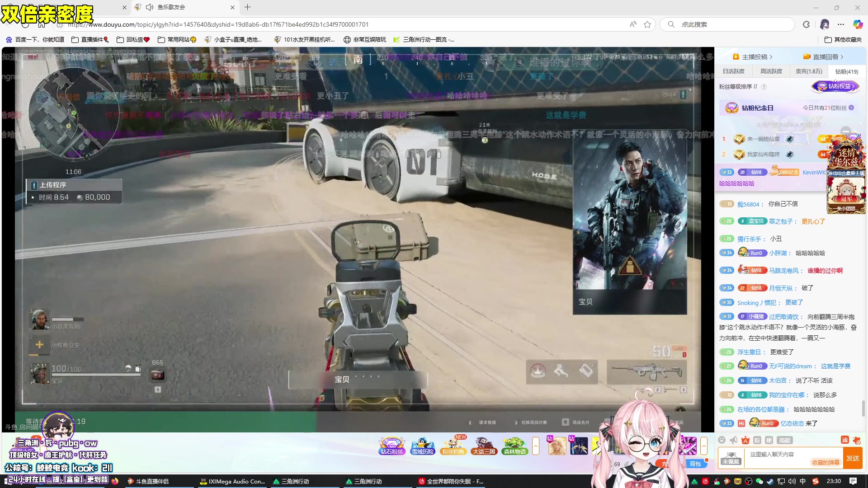Click chat username 马路龙卷风
The image size is (868, 488).
click(x=783, y=271)
